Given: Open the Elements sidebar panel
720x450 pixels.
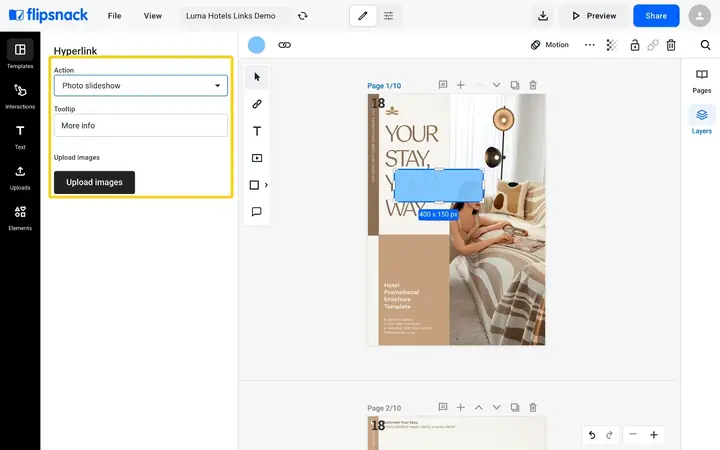Looking at the screenshot, I should [x=20, y=218].
